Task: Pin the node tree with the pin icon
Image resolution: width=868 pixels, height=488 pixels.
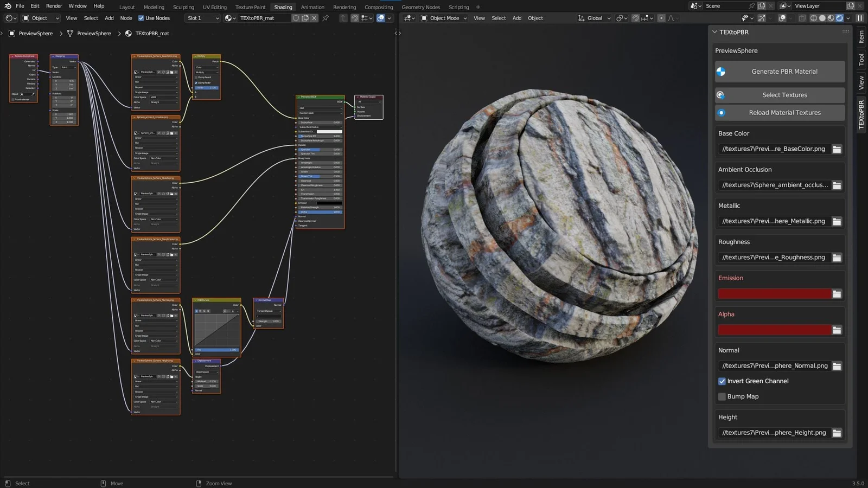Action: pyautogui.click(x=325, y=18)
